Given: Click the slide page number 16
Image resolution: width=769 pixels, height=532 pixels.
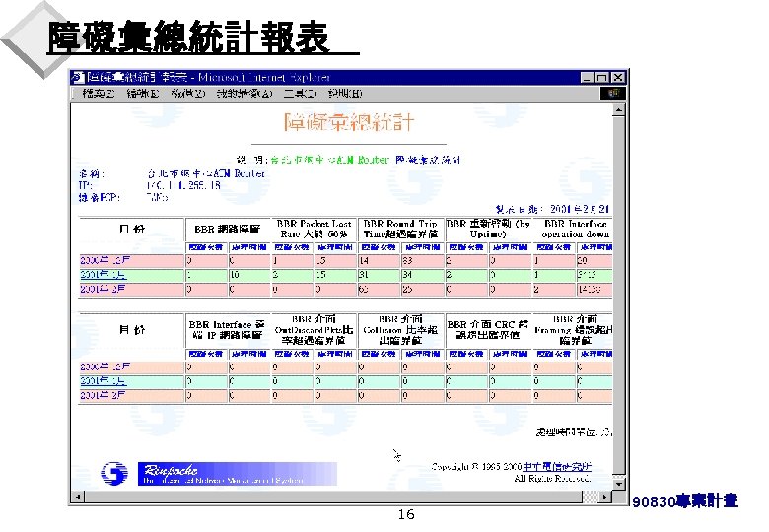Looking at the screenshot, I should tap(406, 514).
